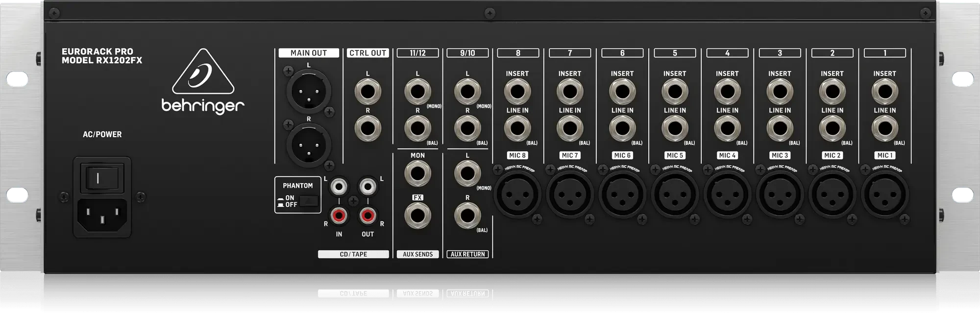Viewport: 980px width, 314px height.
Task: Click the CTRL OUT left jack
Action: tap(367, 92)
